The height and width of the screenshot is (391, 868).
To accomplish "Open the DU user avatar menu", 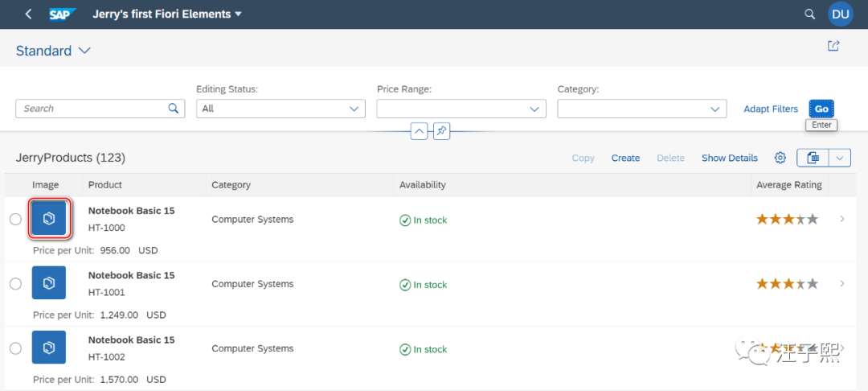I will 841,14.
